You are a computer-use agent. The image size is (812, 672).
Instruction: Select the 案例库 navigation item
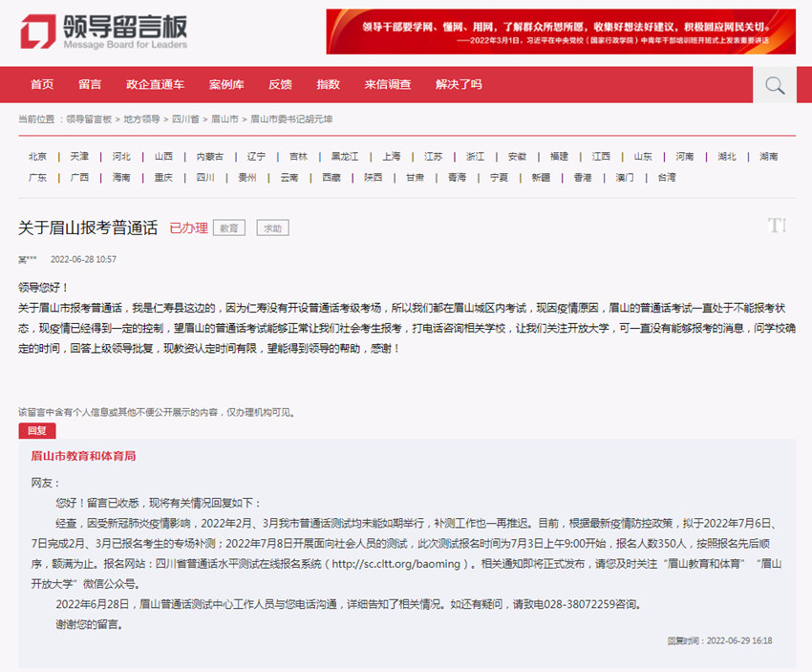coord(225,85)
